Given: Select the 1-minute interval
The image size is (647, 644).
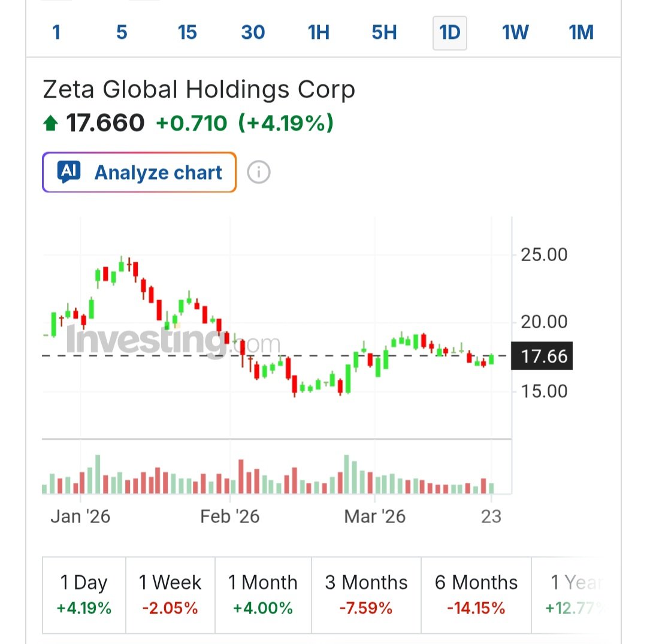Looking at the screenshot, I should [x=56, y=33].
